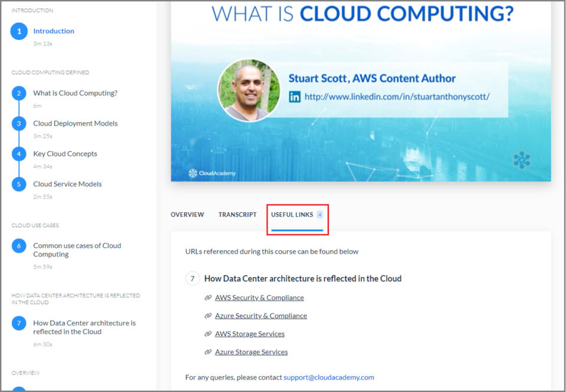Click the CloudAcademy logo in the video
Viewport: 566px width, 392px height.
pos(212,173)
